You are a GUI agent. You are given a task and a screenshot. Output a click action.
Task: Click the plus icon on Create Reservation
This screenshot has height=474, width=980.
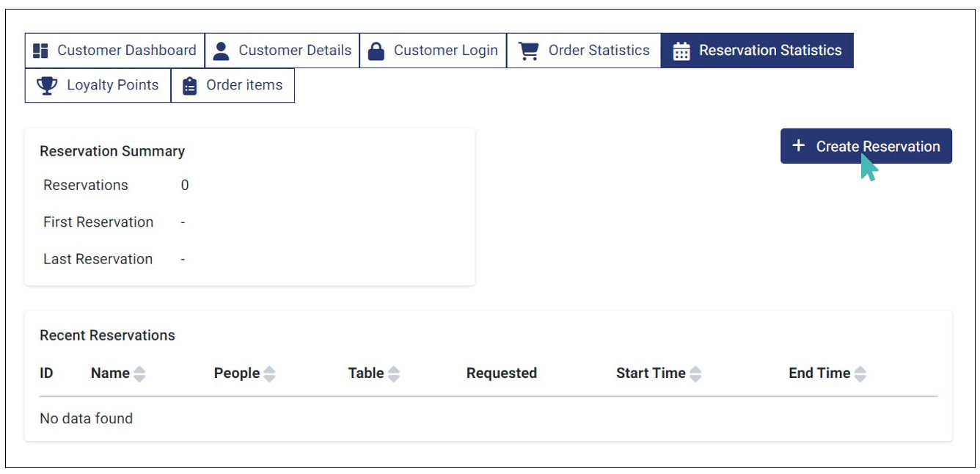click(x=799, y=146)
